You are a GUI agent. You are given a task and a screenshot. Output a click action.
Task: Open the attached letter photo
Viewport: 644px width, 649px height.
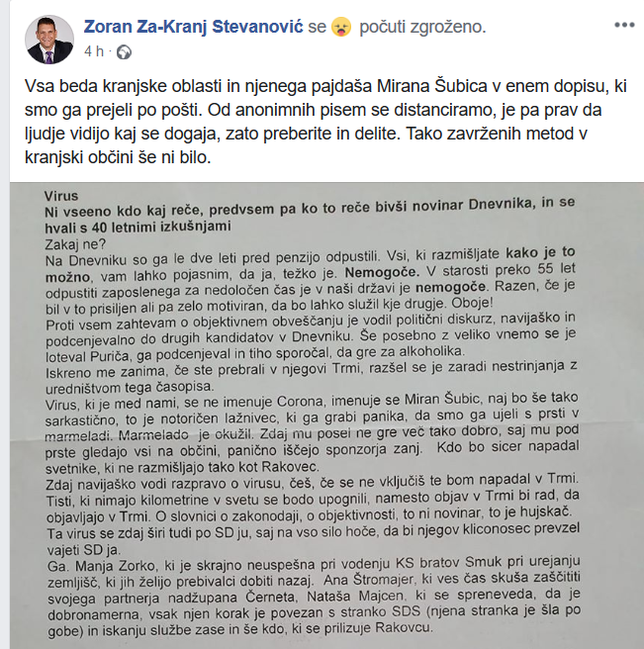326,416
